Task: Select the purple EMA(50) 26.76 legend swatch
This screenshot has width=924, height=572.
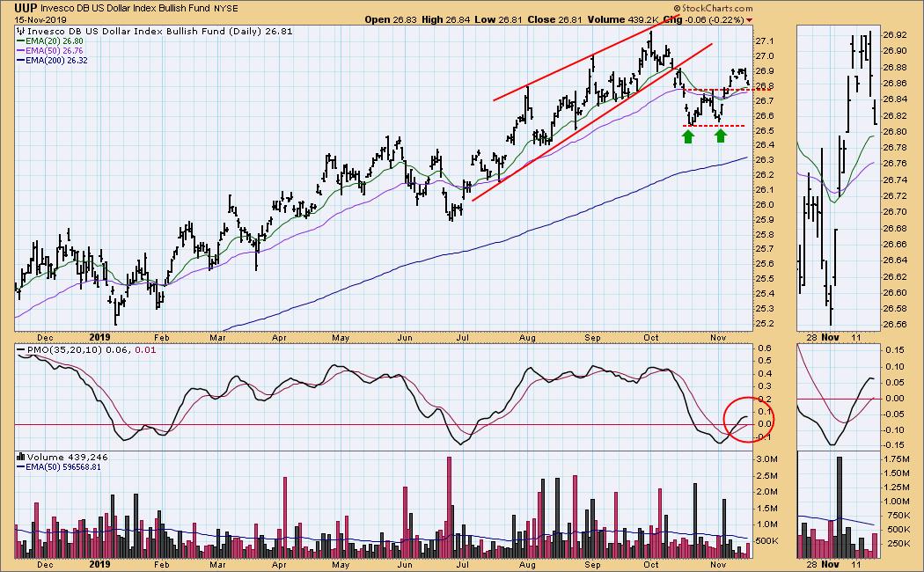Action: [x=20, y=51]
